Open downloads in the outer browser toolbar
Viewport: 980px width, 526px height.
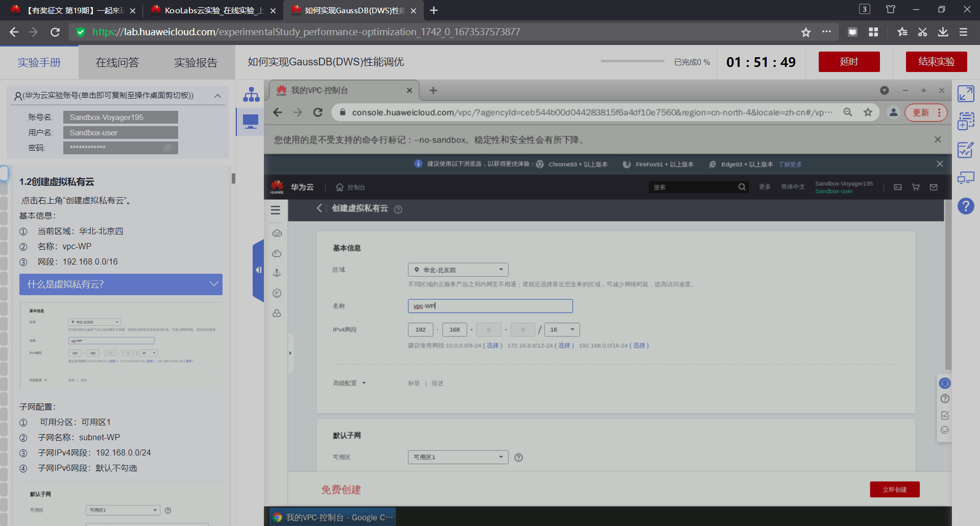(x=943, y=32)
